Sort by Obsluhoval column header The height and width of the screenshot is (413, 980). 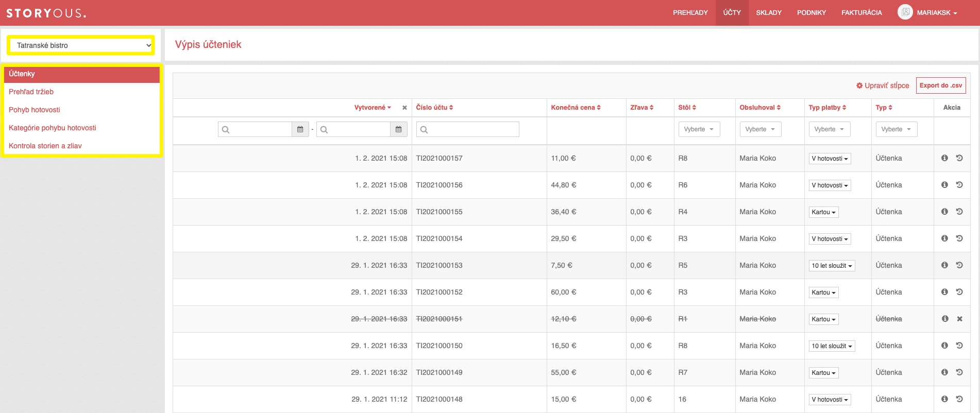pos(760,108)
